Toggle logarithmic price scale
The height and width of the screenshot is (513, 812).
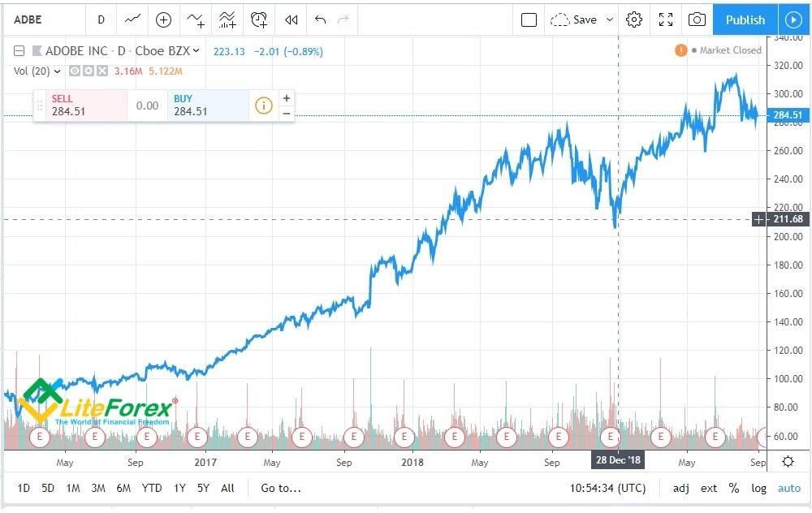[758, 488]
